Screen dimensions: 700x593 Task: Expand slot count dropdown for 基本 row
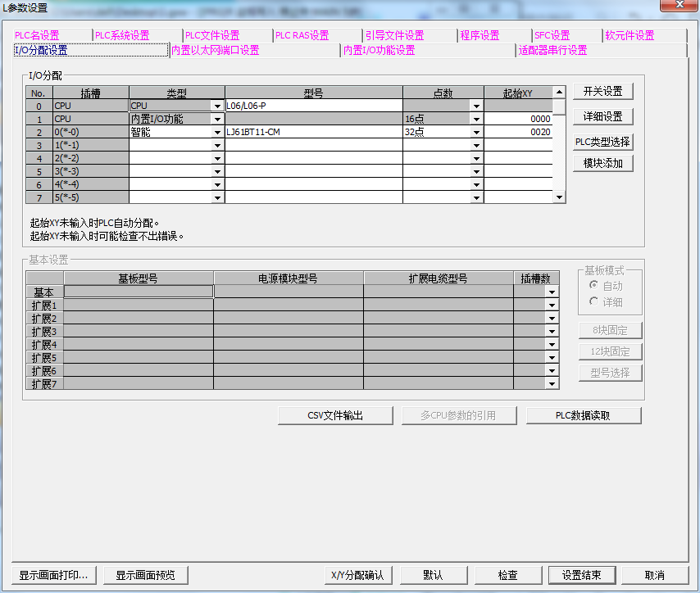[552, 292]
